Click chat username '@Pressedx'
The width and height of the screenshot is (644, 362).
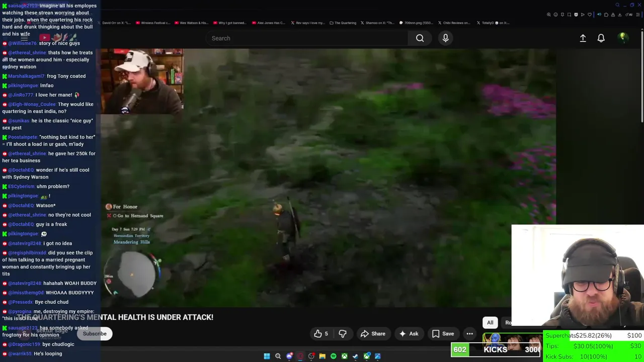[x=21, y=302]
